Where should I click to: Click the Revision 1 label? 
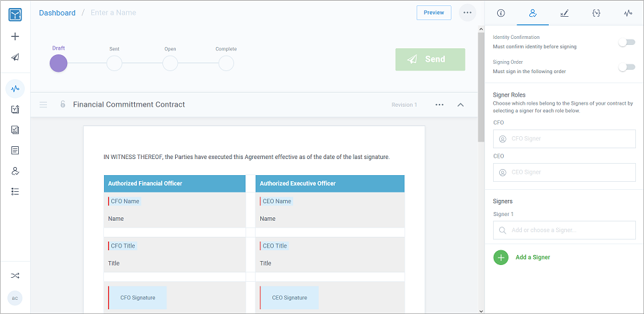404,105
